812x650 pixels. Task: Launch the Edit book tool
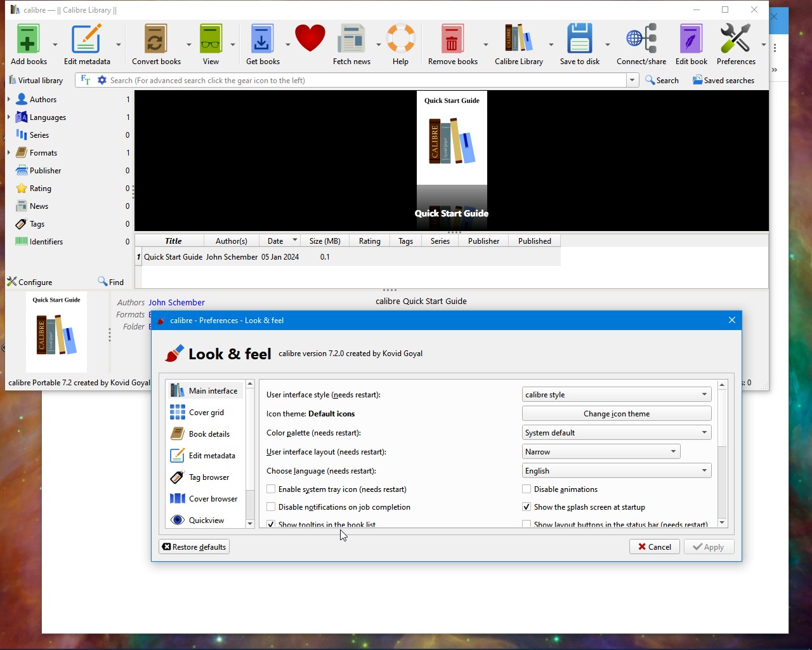691,44
